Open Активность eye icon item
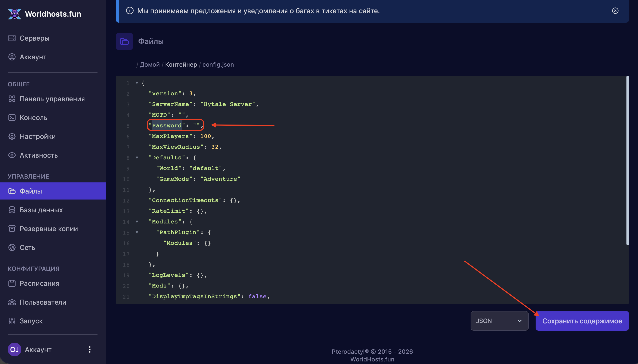 point(38,155)
